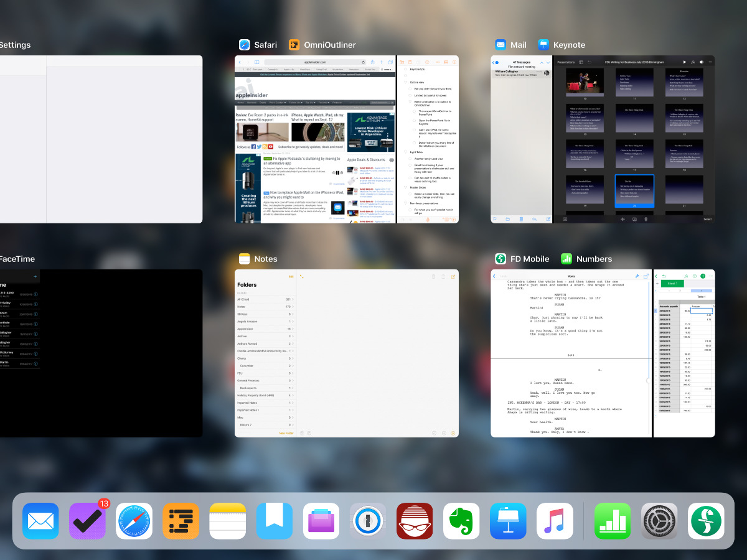Open Keynote podium icon in dock
The image size is (747, 560).
click(x=508, y=521)
